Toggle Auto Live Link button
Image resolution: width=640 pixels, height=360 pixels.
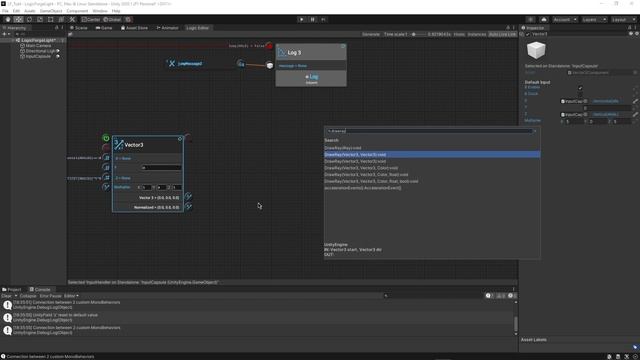(502, 34)
